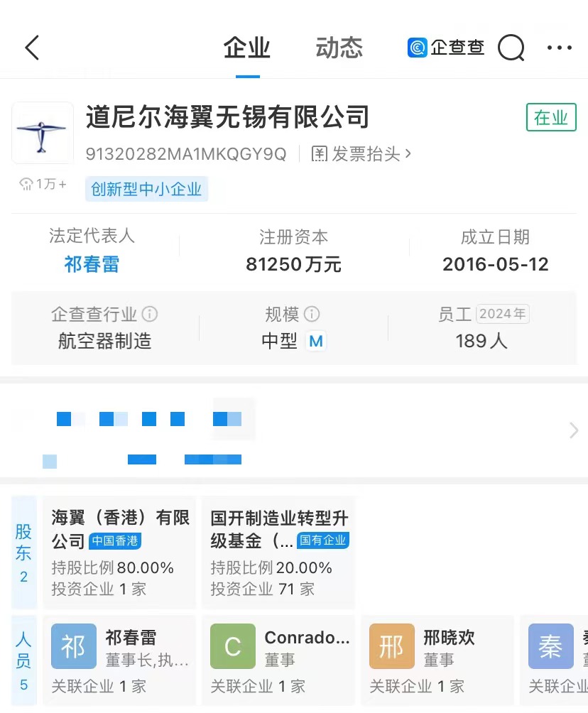Image resolution: width=588 pixels, height=713 pixels.
Task: Open the Conrado... 董事 card
Action: click(x=278, y=661)
